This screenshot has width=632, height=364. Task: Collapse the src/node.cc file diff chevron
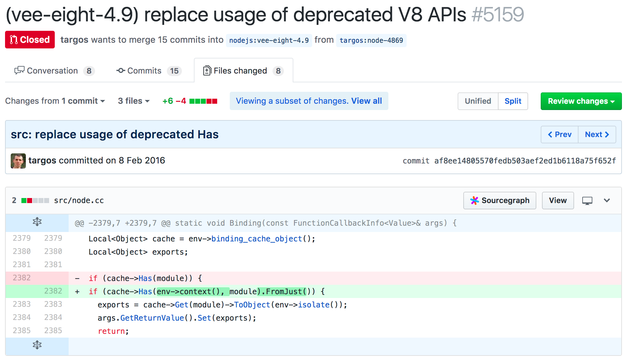[607, 201]
